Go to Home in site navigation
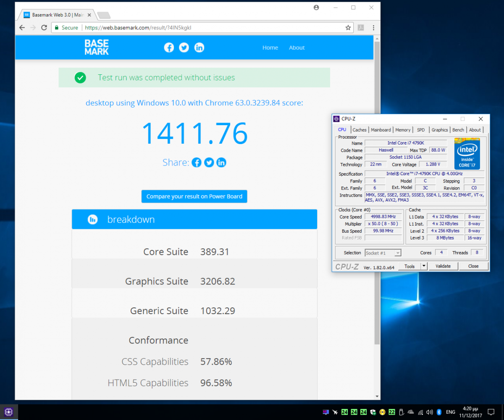This screenshot has height=420, width=504. 270,48
